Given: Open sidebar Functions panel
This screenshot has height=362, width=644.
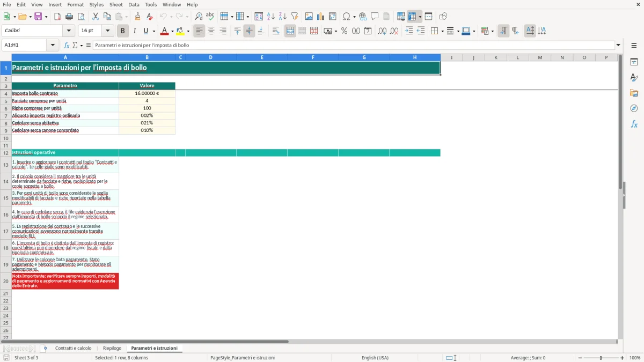Looking at the screenshot, I should [x=634, y=124].
